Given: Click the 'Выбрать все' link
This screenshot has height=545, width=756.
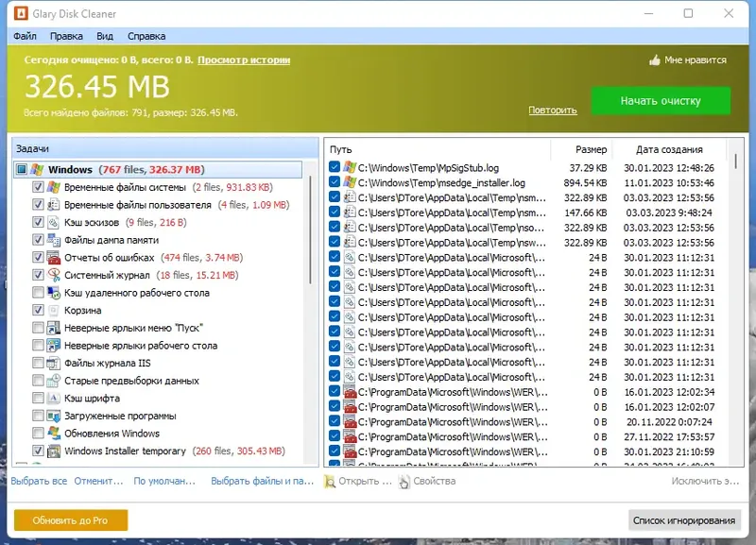Looking at the screenshot, I should 39,481.
